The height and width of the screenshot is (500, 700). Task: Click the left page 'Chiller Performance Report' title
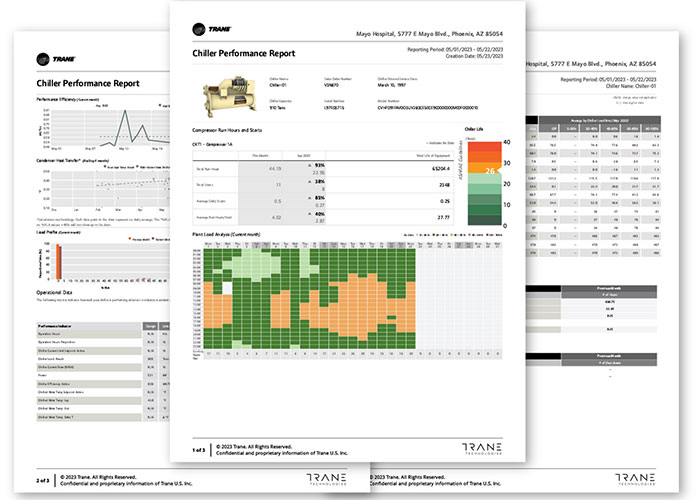click(88, 83)
